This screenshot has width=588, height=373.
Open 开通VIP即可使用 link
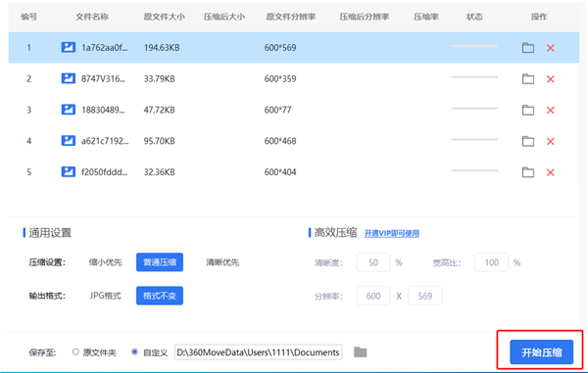(391, 233)
